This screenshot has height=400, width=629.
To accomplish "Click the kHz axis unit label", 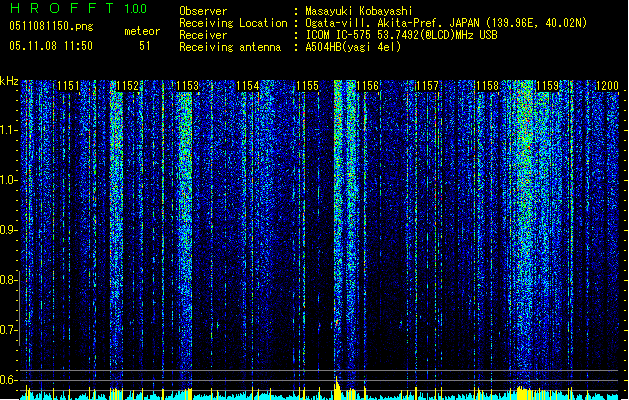I will pyautogui.click(x=9, y=81).
